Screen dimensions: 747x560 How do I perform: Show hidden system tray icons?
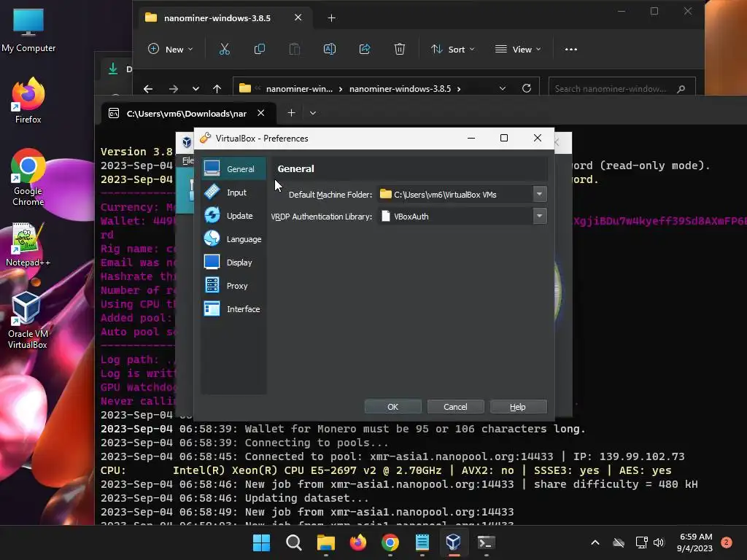point(595,542)
